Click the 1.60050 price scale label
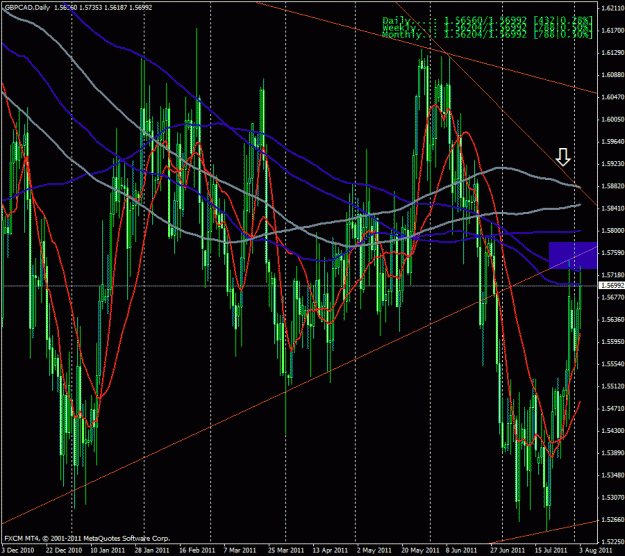This screenshot has width=625, height=556. point(613,120)
